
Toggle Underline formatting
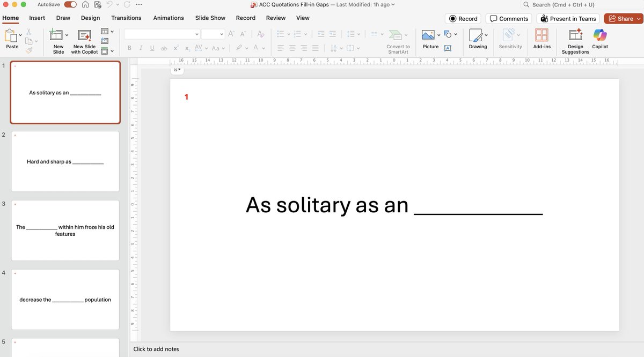(152, 48)
